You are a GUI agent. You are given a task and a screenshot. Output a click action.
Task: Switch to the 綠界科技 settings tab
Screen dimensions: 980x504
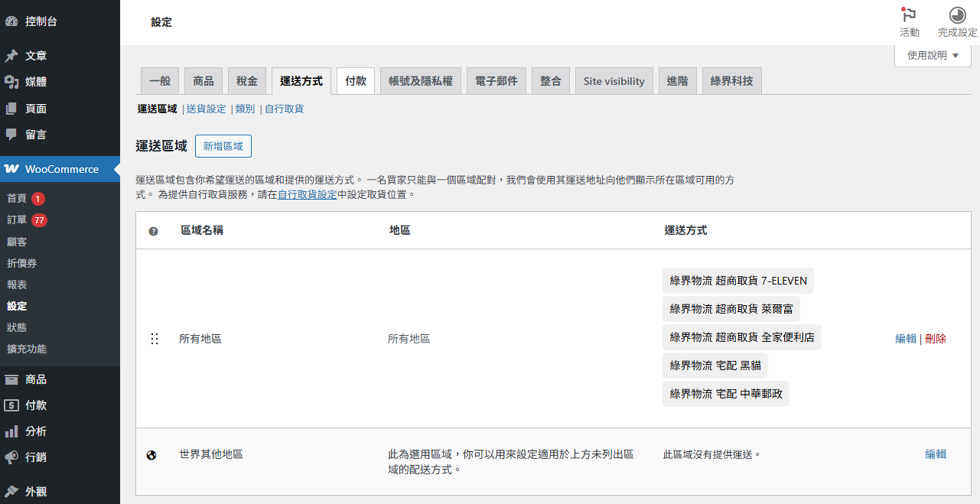[x=731, y=81]
